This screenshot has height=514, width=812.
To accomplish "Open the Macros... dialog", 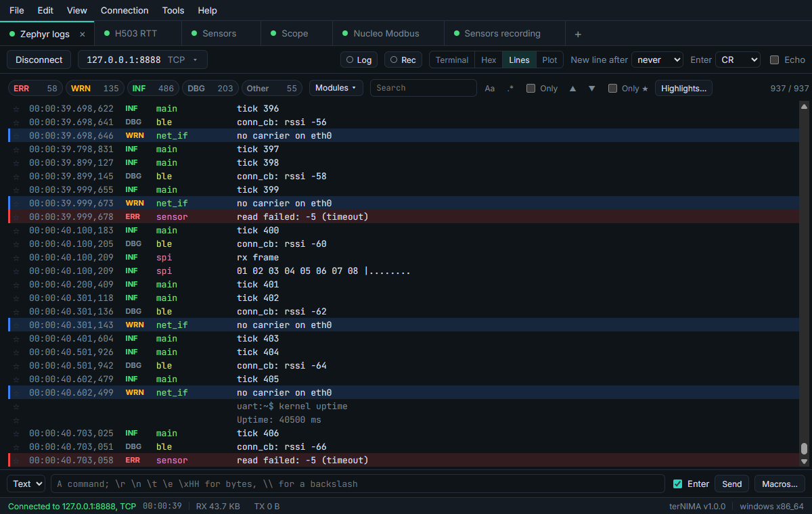I will click(x=780, y=484).
